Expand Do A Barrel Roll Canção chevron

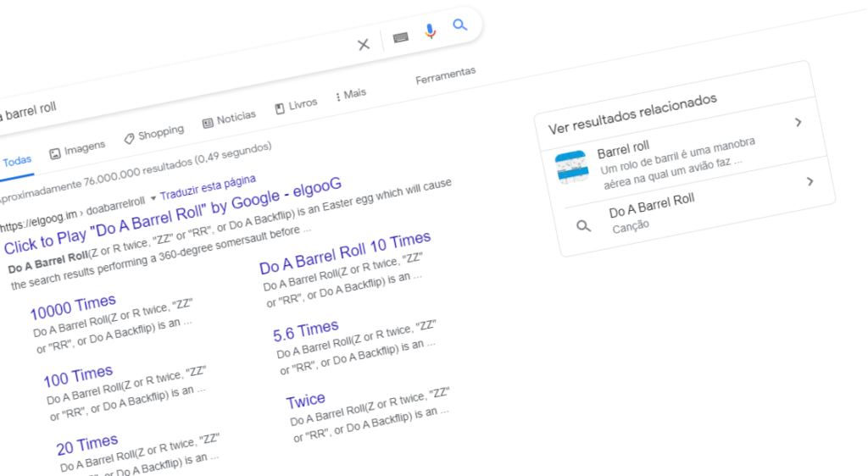click(x=810, y=181)
